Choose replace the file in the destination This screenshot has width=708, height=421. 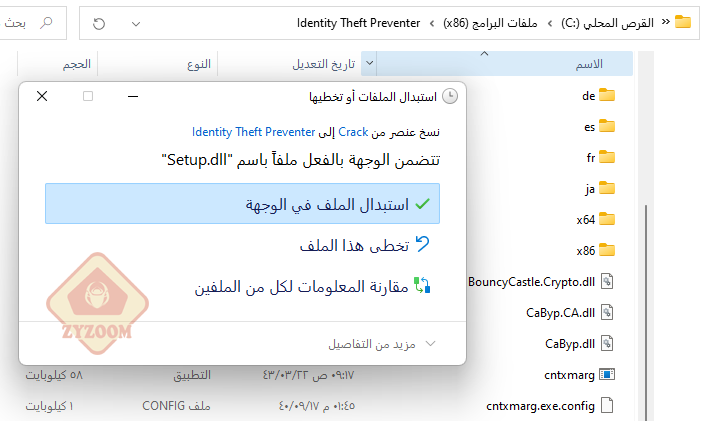point(242,204)
